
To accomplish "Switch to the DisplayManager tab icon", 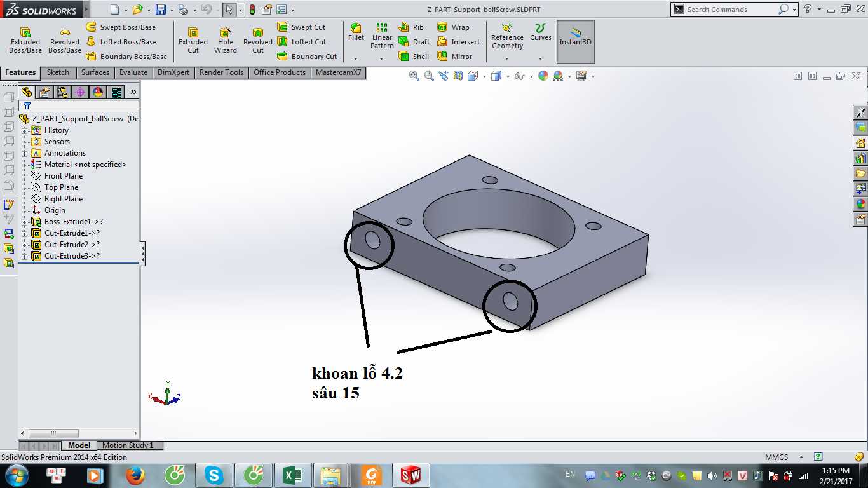I will coord(98,92).
